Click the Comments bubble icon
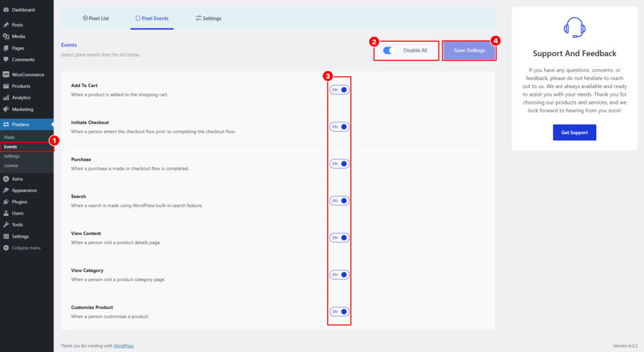This screenshot has width=644, height=352. [6, 60]
